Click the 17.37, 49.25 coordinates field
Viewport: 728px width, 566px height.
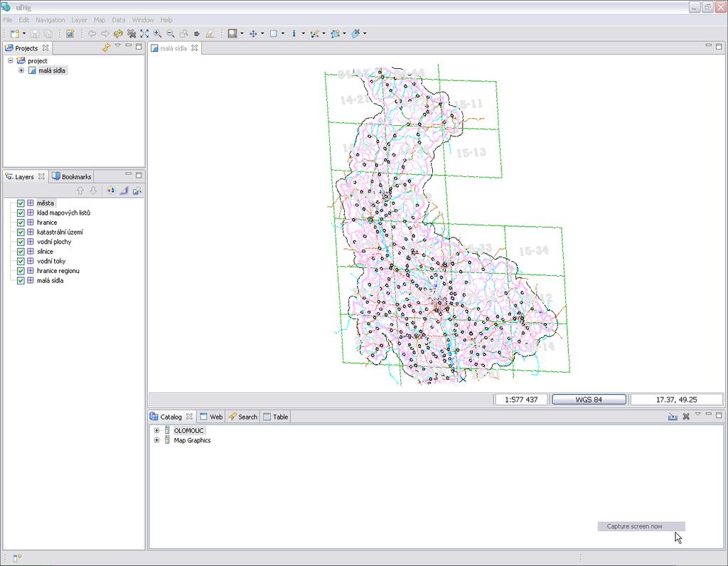click(x=677, y=400)
